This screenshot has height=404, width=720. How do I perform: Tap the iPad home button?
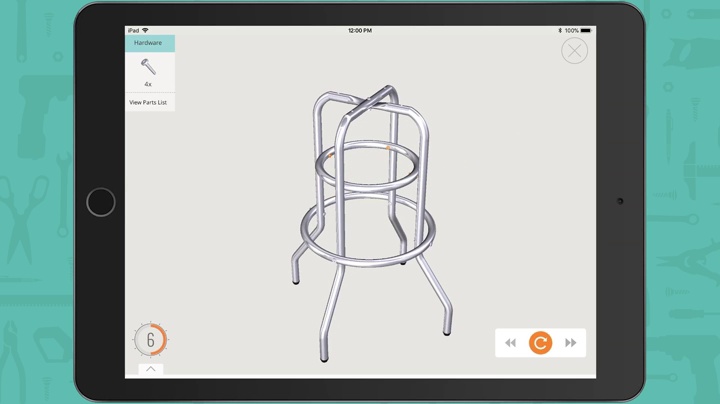coord(101,202)
